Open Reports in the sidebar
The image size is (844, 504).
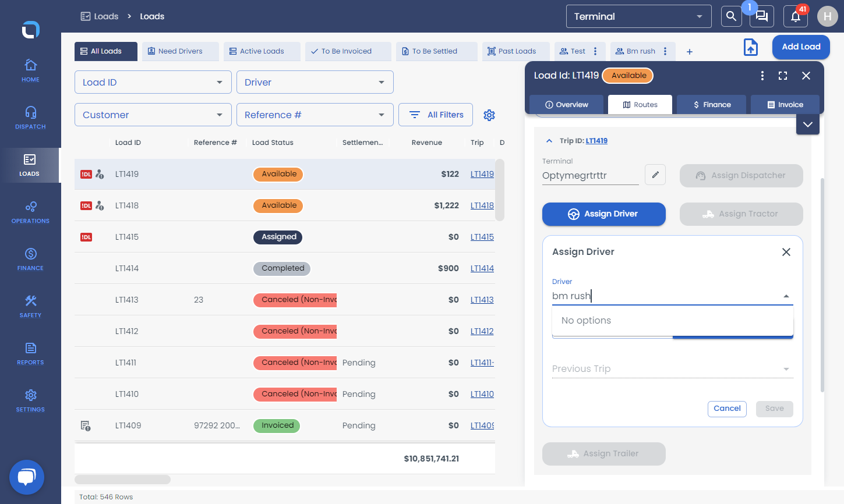click(x=30, y=353)
